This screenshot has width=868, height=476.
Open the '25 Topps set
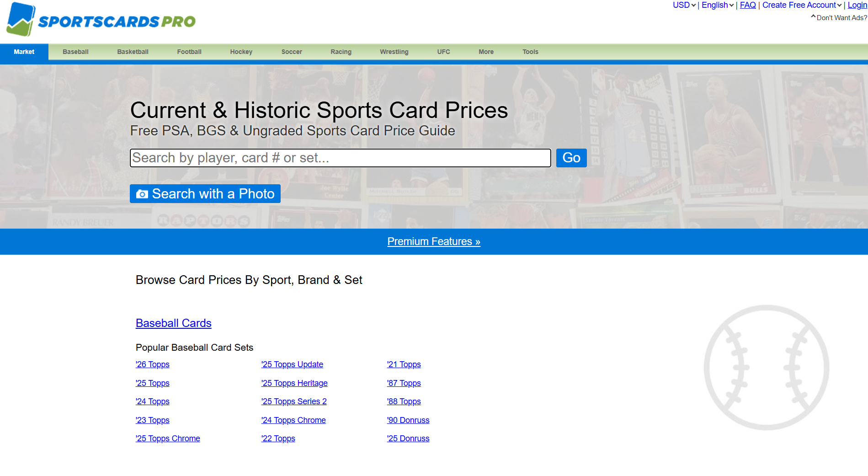tap(152, 383)
